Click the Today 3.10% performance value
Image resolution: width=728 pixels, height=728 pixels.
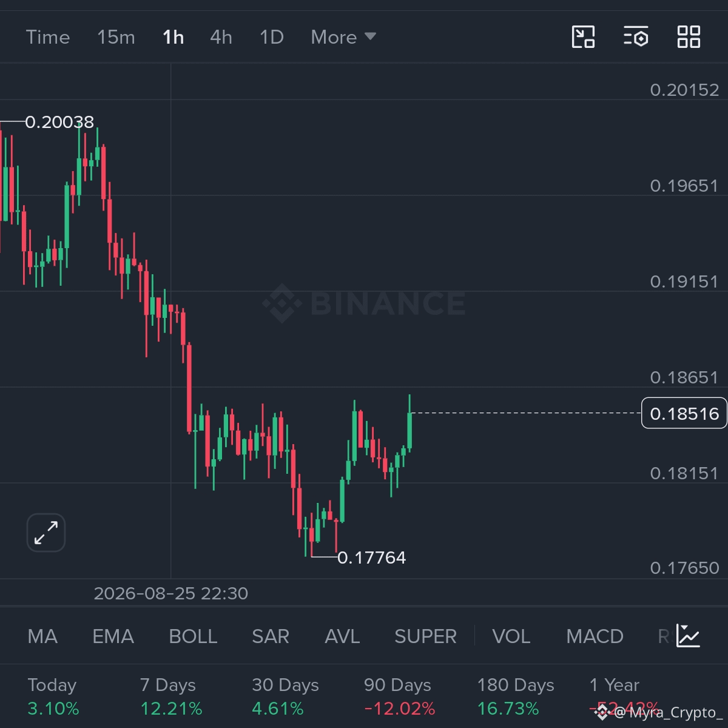[53, 709]
